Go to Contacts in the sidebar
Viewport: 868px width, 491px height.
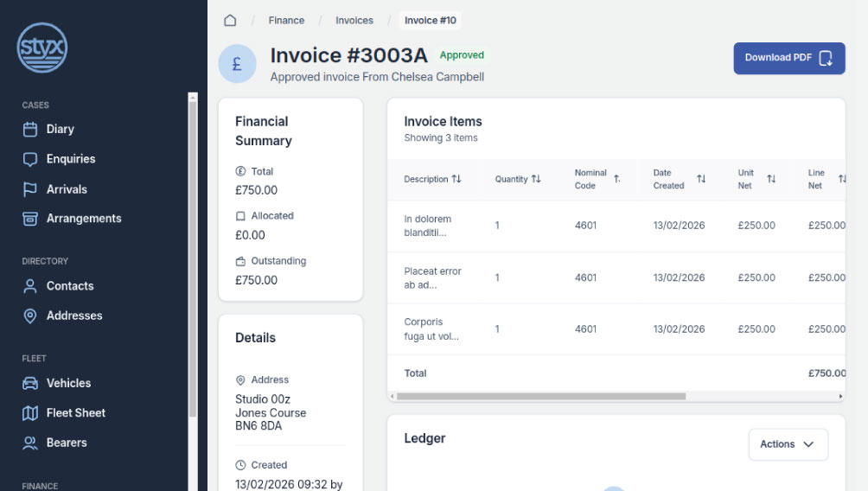(x=69, y=286)
